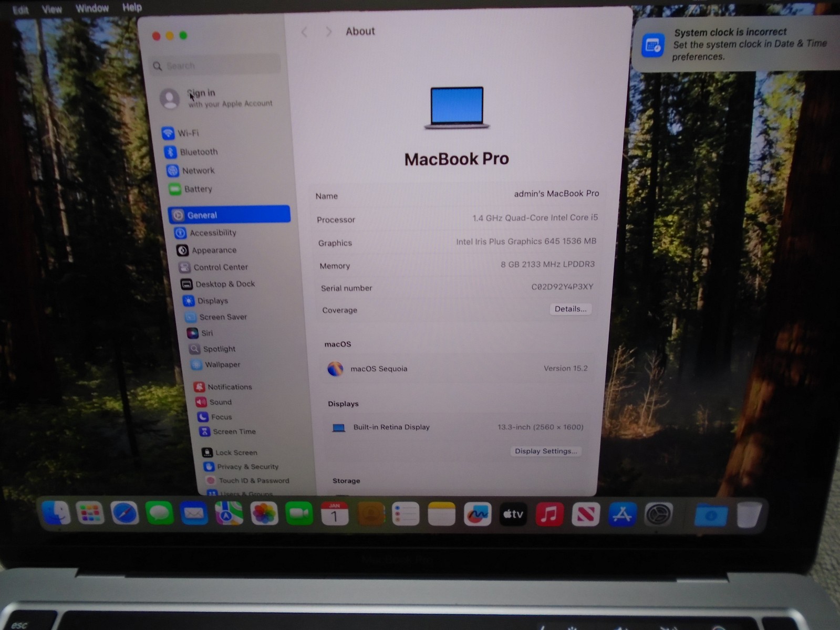Open the Help menu

coord(132,7)
